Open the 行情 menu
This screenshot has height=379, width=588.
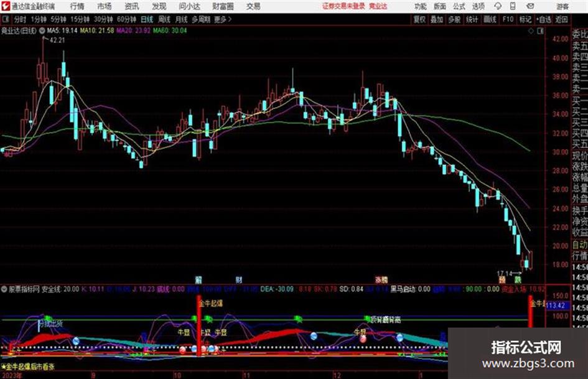tap(77, 6)
